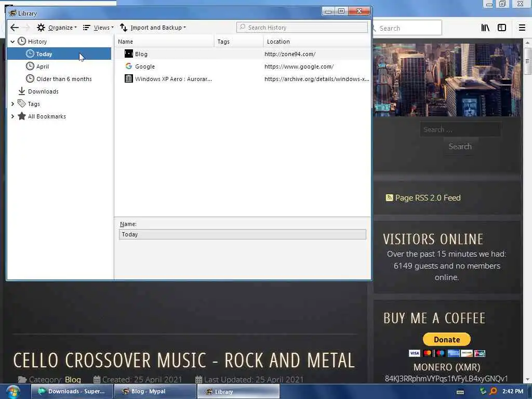Click the magnifier tray icon
The height and width of the screenshot is (399, 532).
point(494,391)
